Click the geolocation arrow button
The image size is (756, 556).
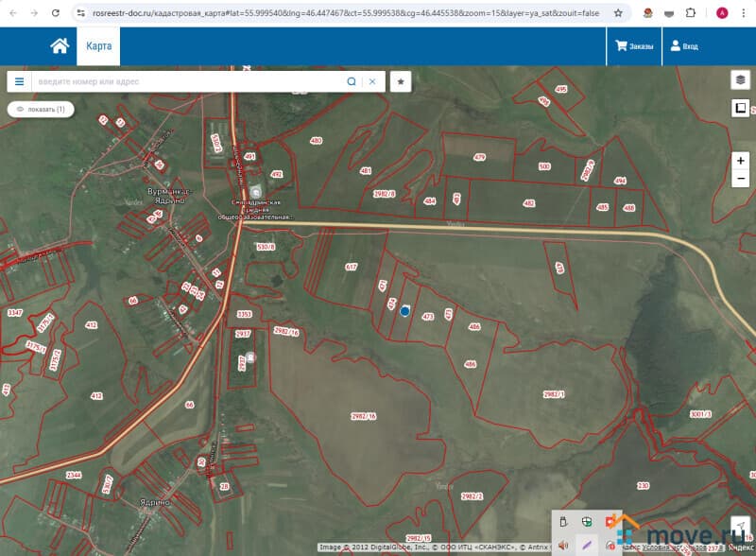click(x=740, y=526)
